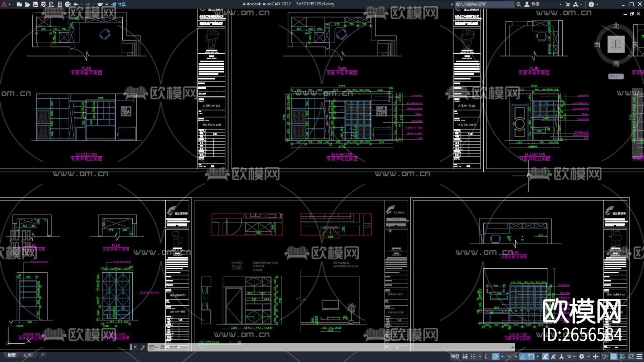Restore the drawing window size

(x=632, y=14)
